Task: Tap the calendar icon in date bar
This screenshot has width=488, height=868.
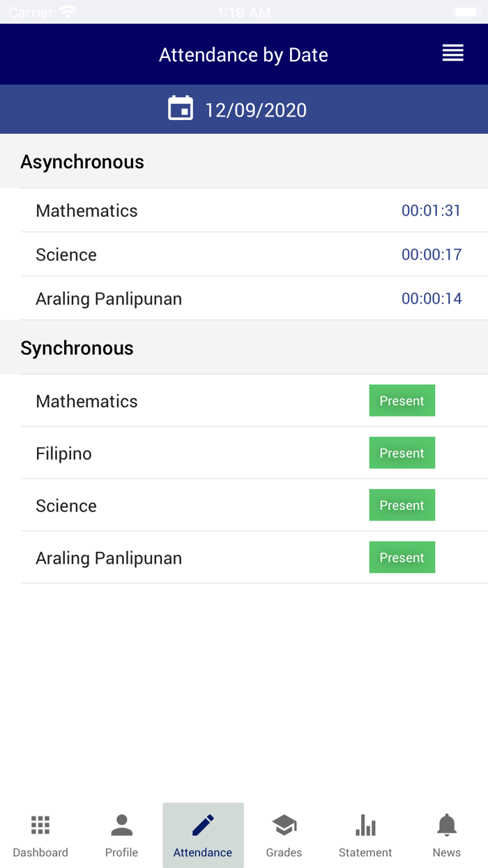Action: [181, 109]
